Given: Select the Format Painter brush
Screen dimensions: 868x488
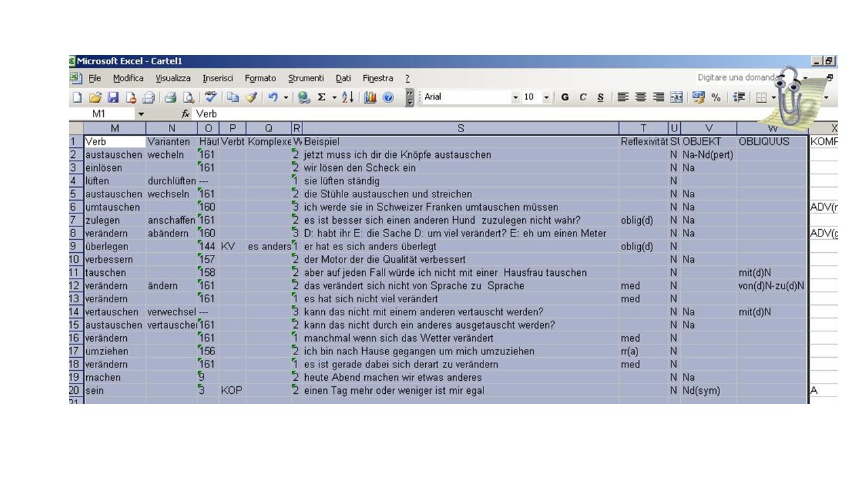Looking at the screenshot, I should coord(252,98).
